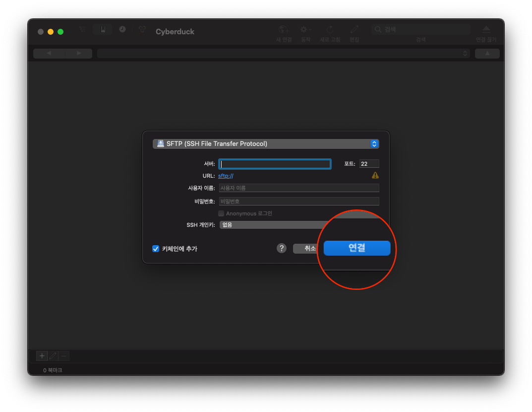This screenshot has height=412, width=532.
Task: Click the 검색 search field
Action: coord(421,29)
